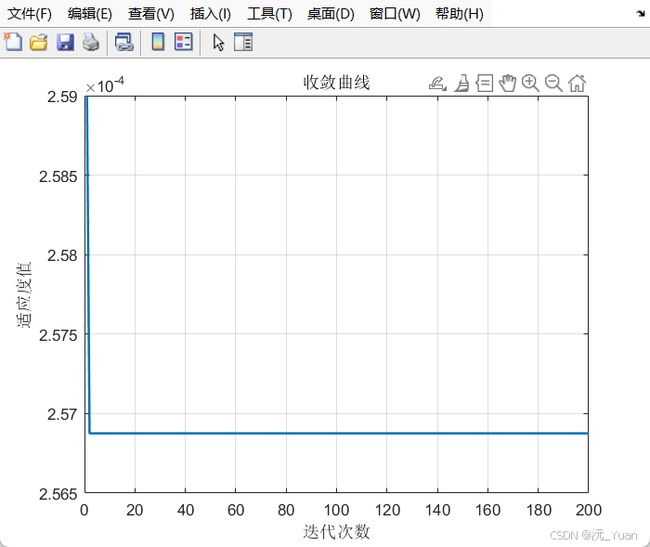Click the x-axis tick label 160
The height and width of the screenshot is (547, 650).
pyautogui.click(x=488, y=510)
